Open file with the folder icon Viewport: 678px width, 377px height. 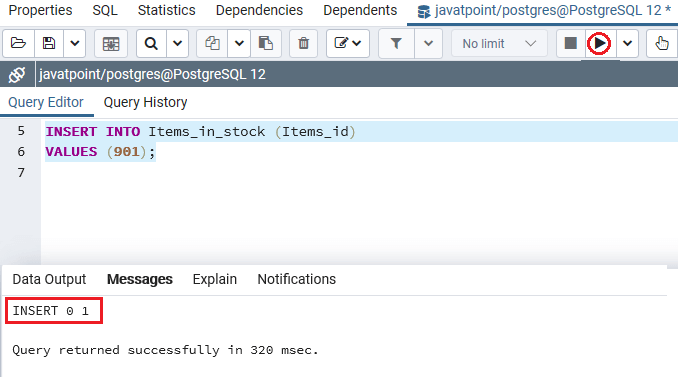[x=18, y=43]
